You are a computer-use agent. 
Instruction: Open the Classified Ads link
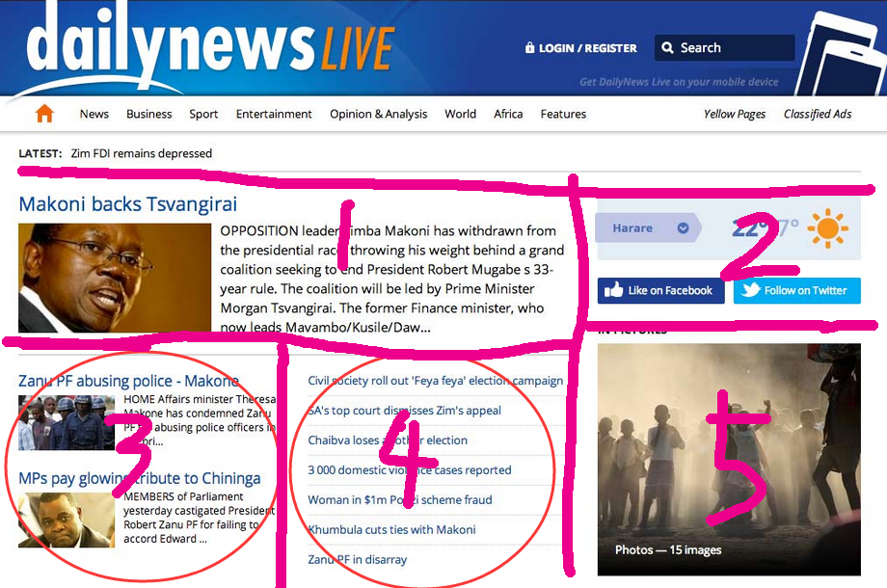tap(818, 114)
